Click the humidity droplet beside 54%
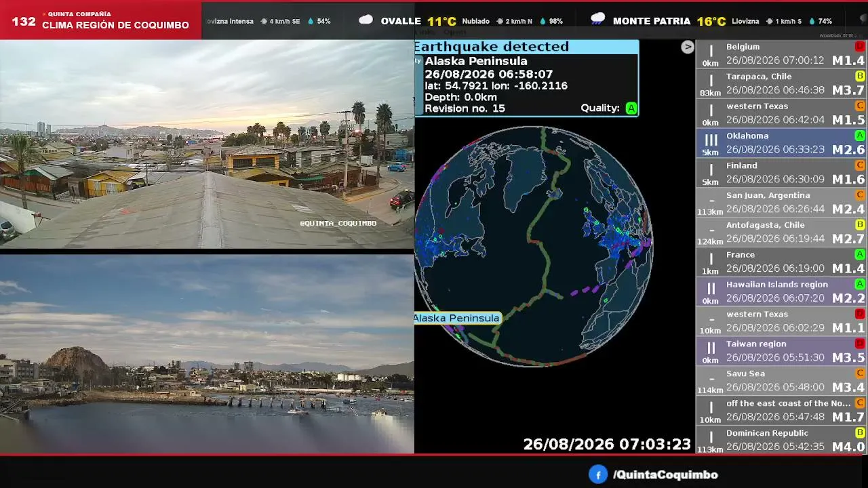 (x=311, y=21)
